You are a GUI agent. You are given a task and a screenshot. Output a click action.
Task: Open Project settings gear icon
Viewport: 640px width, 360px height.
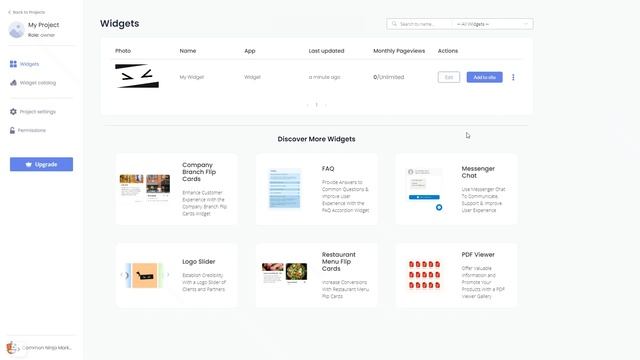tap(13, 111)
